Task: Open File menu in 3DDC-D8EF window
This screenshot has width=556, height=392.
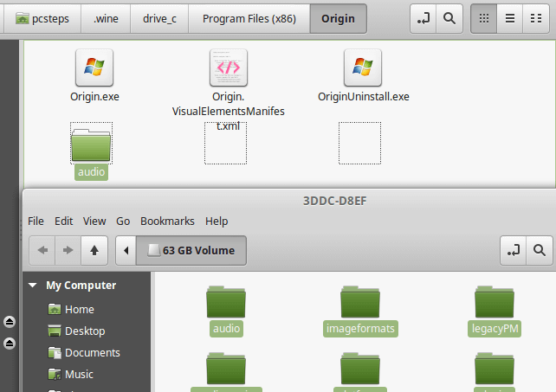Action: pos(36,222)
